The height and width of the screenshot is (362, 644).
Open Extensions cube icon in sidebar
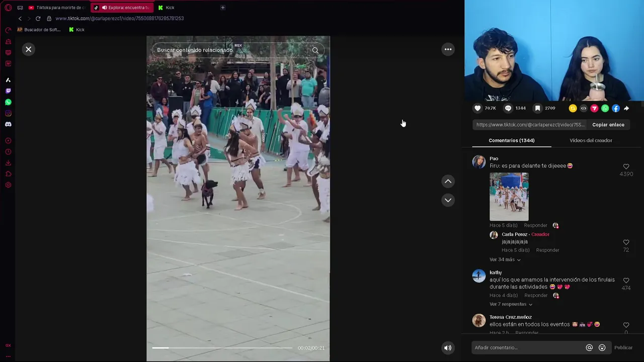pyautogui.click(x=8, y=174)
